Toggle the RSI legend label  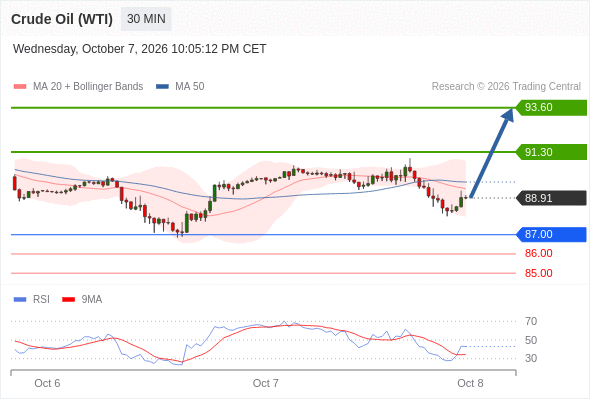(41, 300)
